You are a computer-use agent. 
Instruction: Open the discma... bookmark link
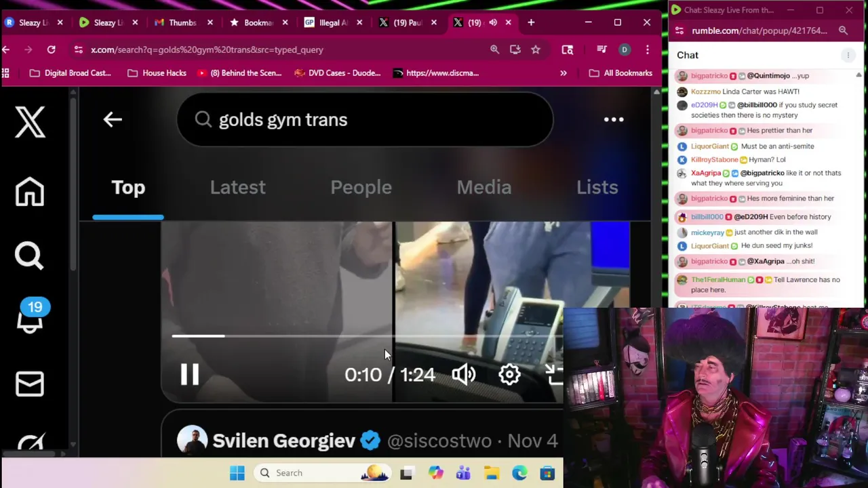pos(436,73)
